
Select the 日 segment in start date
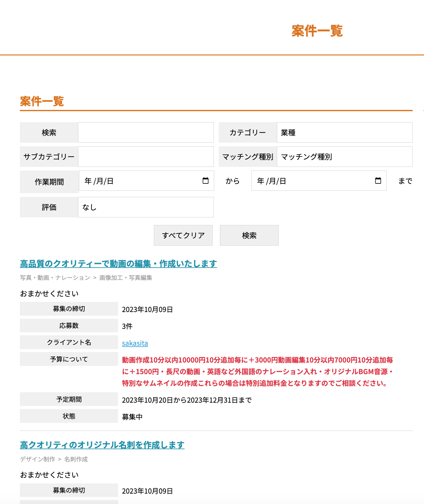pos(110,181)
